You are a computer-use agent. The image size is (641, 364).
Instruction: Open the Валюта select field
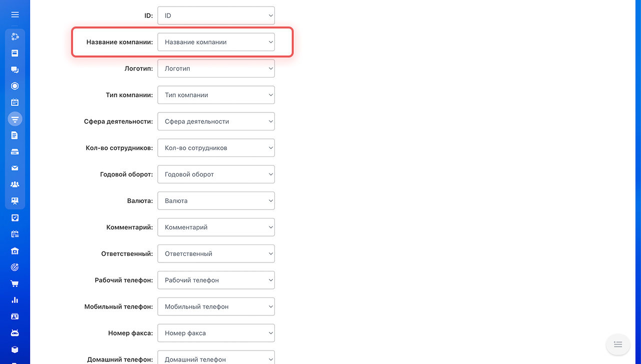pyautogui.click(x=216, y=200)
